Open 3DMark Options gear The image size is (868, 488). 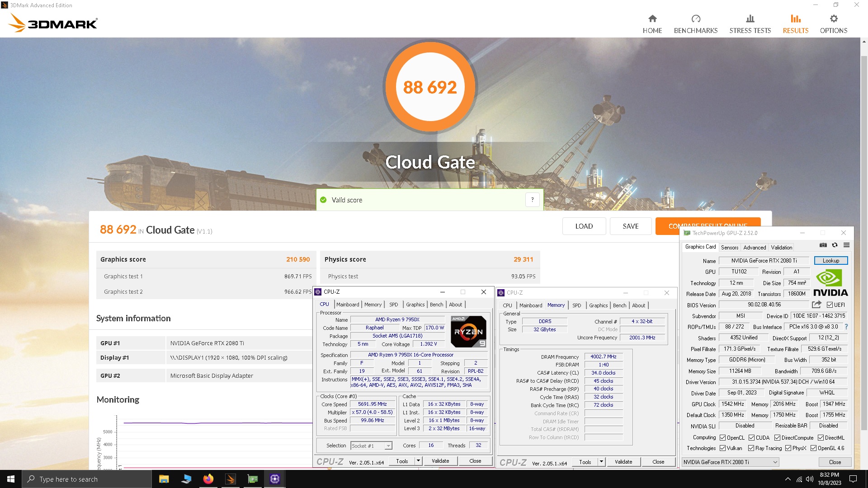point(834,24)
